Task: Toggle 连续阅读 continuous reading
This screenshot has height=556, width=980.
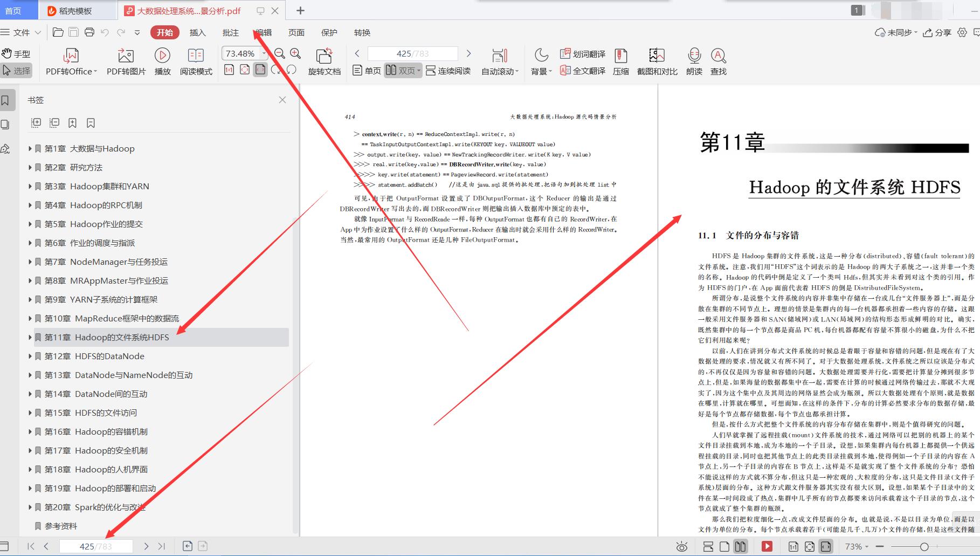Action: 448,71
